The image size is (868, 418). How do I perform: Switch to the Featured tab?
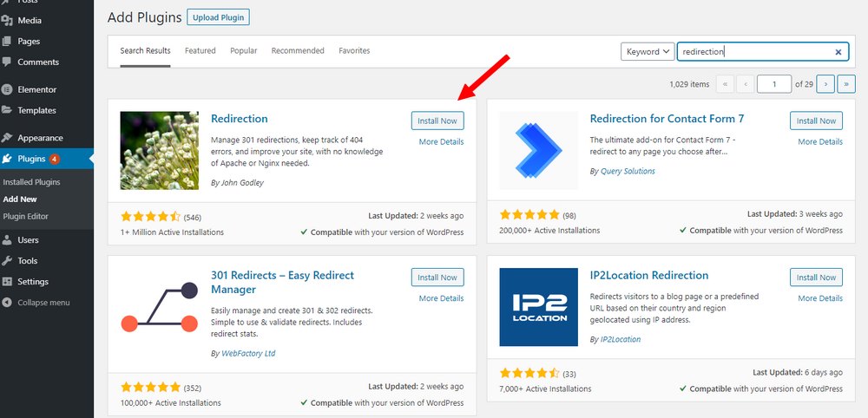coord(201,51)
